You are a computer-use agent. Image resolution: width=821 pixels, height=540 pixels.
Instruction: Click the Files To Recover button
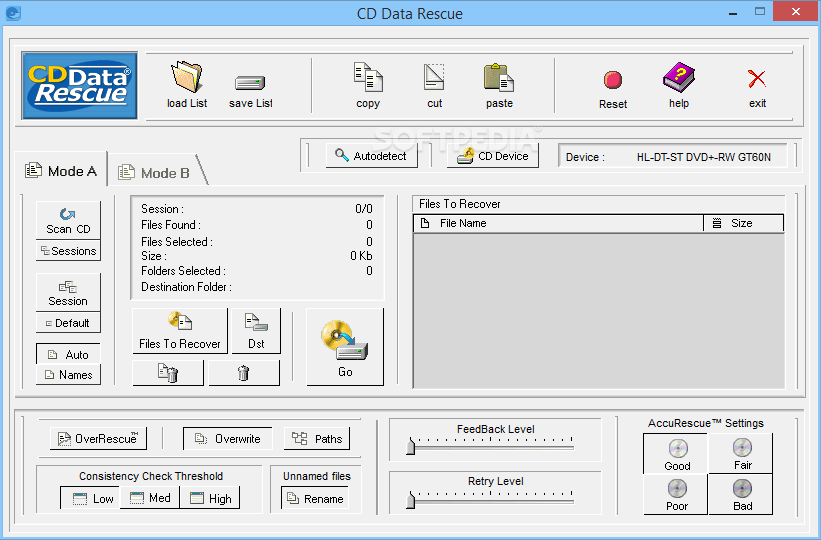(x=180, y=331)
